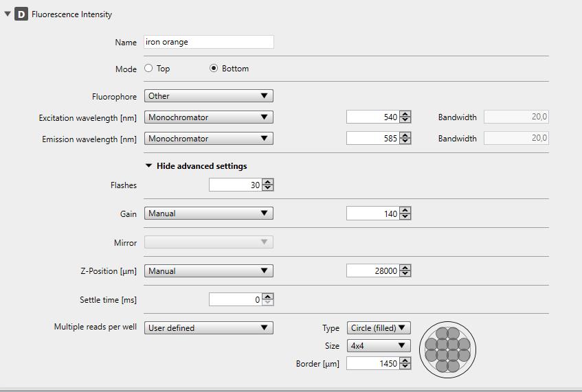582x392 pixels.
Task: Select the Bottom mode radio button
Action: click(214, 68)
